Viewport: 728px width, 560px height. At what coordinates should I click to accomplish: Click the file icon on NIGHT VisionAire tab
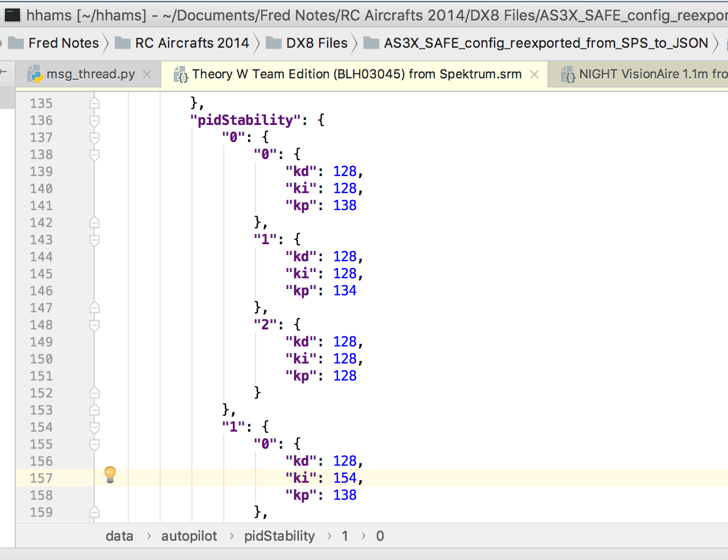coord(568,74)
